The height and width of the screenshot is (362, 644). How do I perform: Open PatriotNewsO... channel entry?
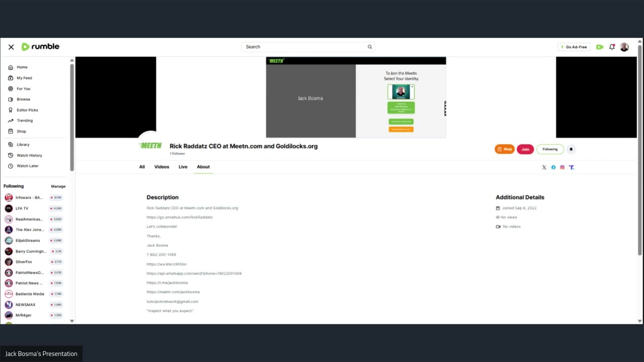point(33,273)
